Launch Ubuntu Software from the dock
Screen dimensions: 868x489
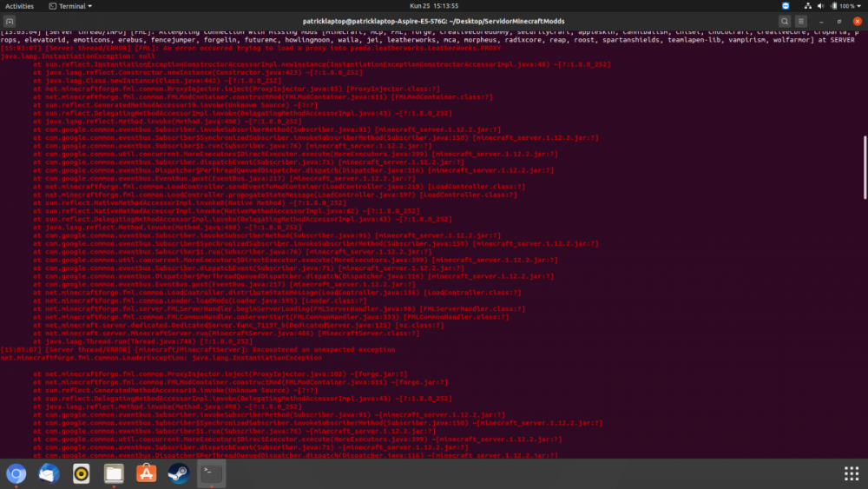(147, 473)
